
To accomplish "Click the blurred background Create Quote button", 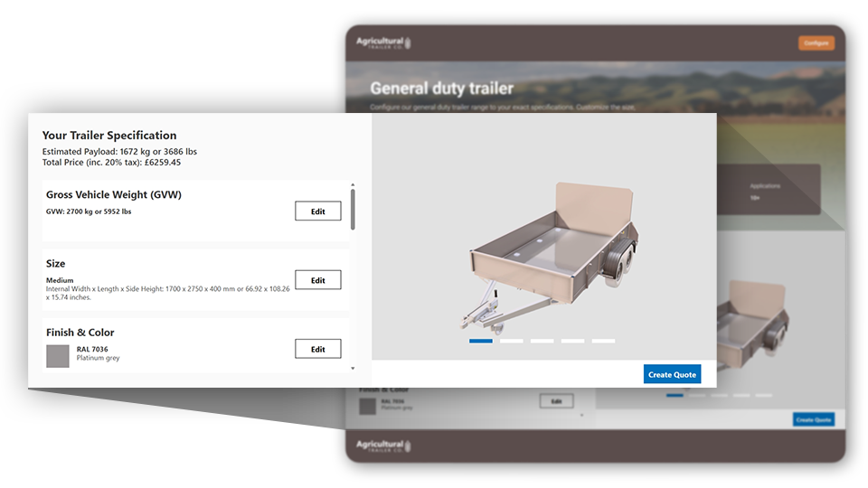I will pyautogui.click(x=813, y=419).
